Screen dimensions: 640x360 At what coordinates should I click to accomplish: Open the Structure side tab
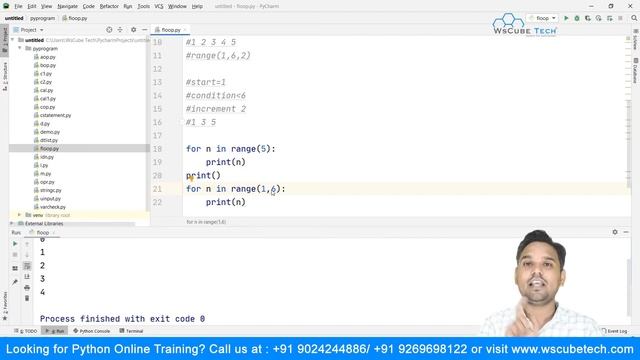(4, 76)
